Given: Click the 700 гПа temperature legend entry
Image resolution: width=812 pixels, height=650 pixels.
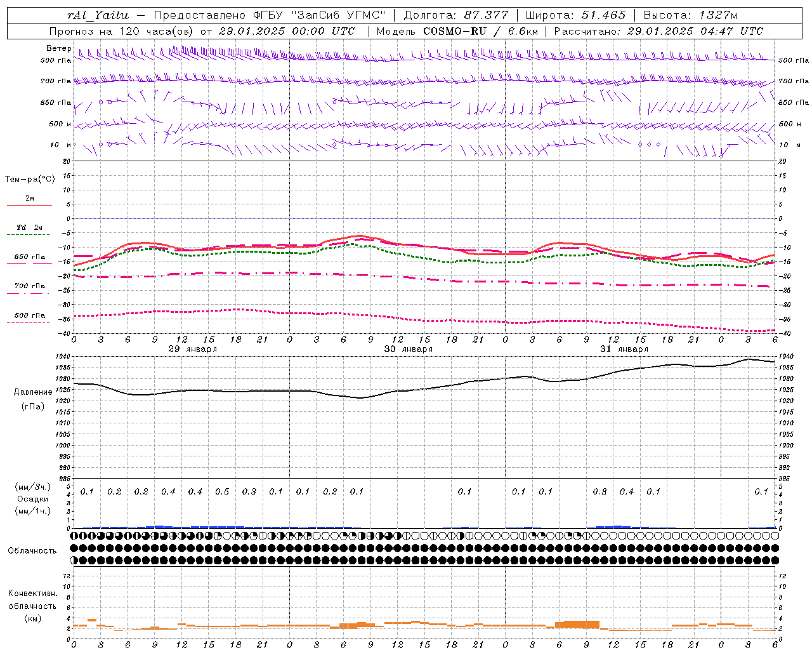Looking at the screenshot, I should click(x=30, y=286).
